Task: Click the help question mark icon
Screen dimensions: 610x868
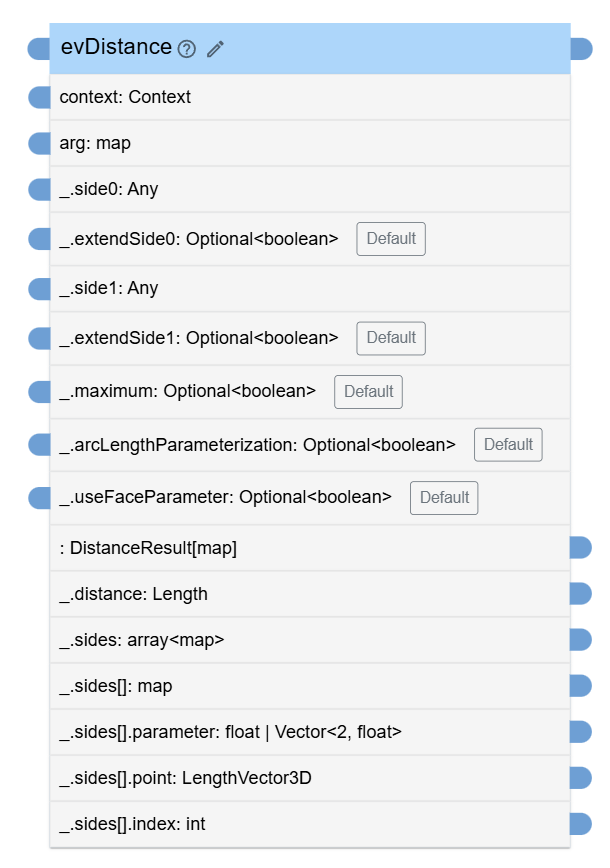Action: pos(187,49)
